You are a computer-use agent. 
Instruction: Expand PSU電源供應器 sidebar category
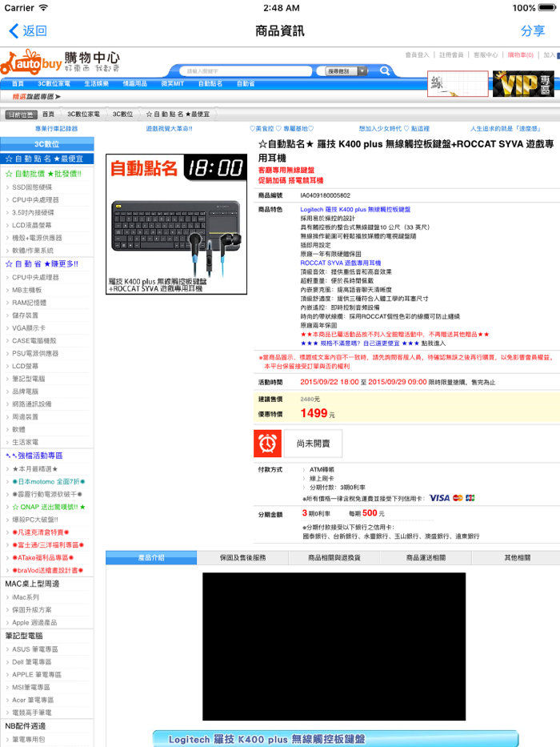[35, 353]
